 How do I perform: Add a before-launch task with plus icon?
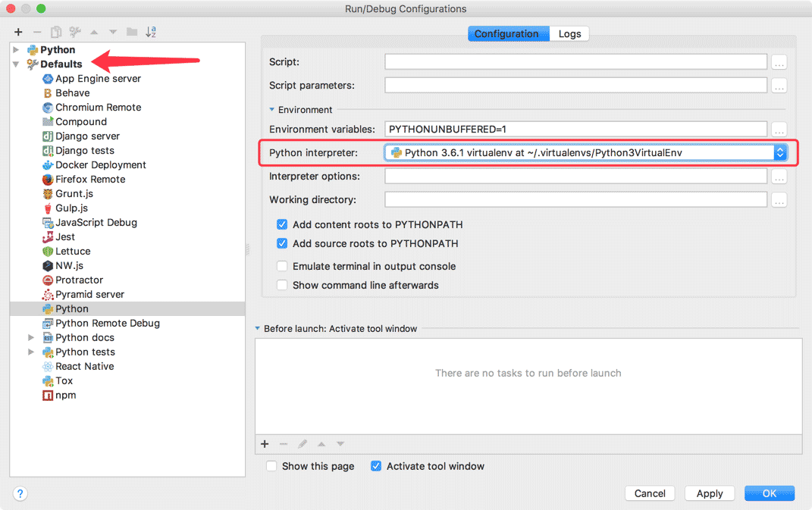click(x=265, y=444)
